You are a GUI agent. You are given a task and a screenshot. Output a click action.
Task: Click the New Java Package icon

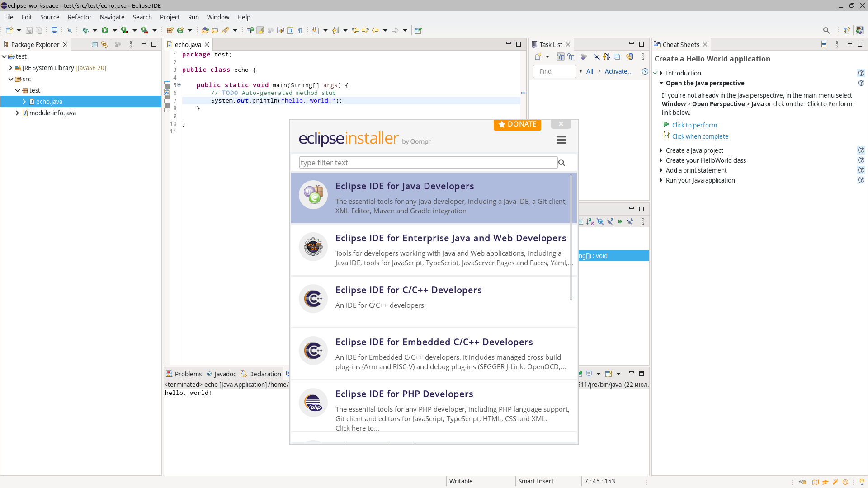170,30
